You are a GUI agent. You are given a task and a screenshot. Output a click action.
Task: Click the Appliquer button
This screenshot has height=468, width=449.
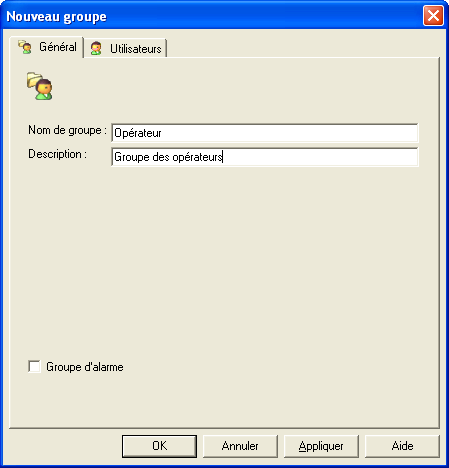[x=321, y=446]
